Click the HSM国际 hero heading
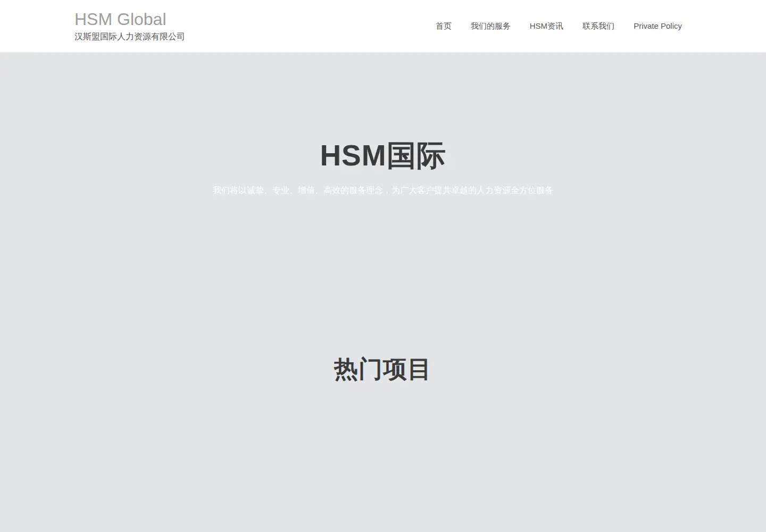This screenshot has width=766, height=532. (x=382, y=156)
